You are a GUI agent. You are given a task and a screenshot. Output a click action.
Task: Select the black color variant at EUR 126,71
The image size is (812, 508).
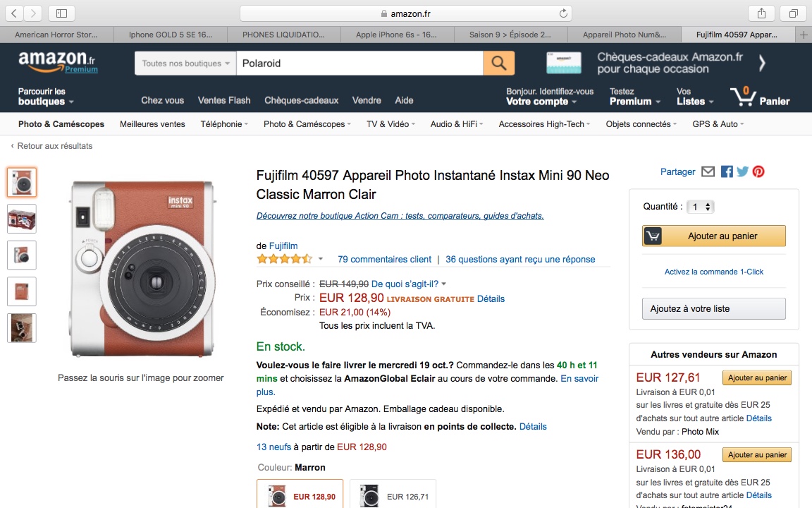393,495
